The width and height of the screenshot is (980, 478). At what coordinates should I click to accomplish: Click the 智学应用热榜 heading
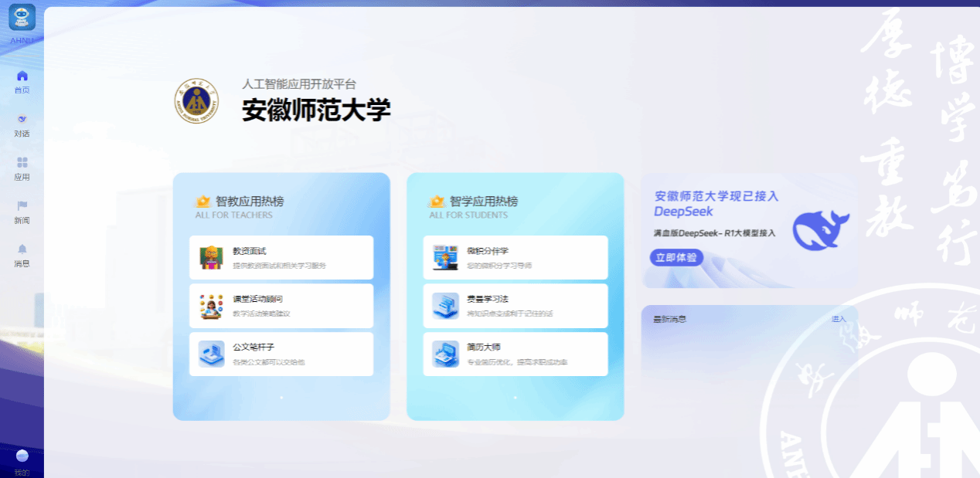click(484, 202)
